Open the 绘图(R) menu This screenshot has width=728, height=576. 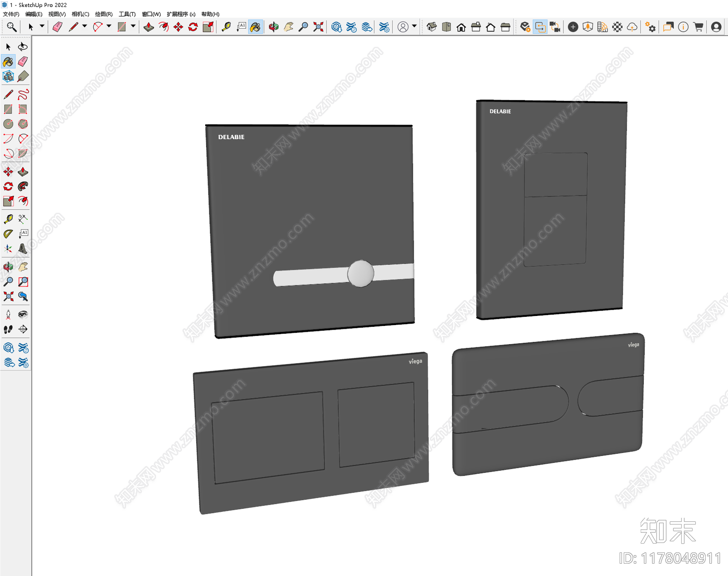[104, 14]
